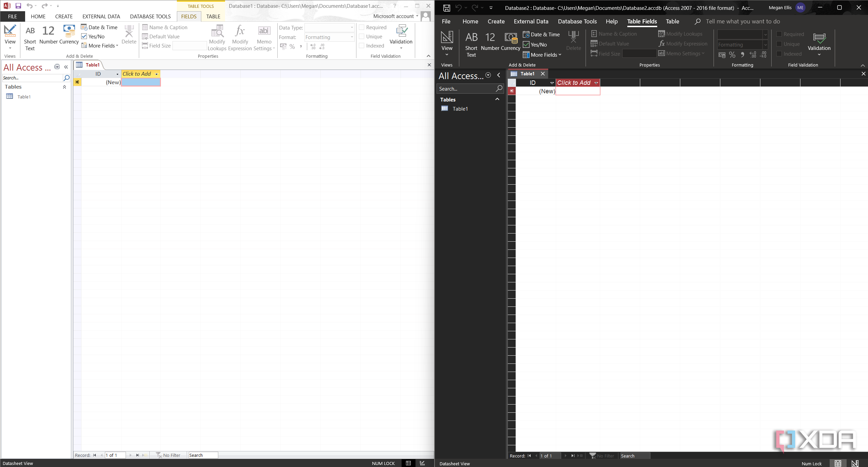This screenshot has height=467, width=868.
Task: Open Click to Add dropdown in dark table
Action: click(596, 83)
